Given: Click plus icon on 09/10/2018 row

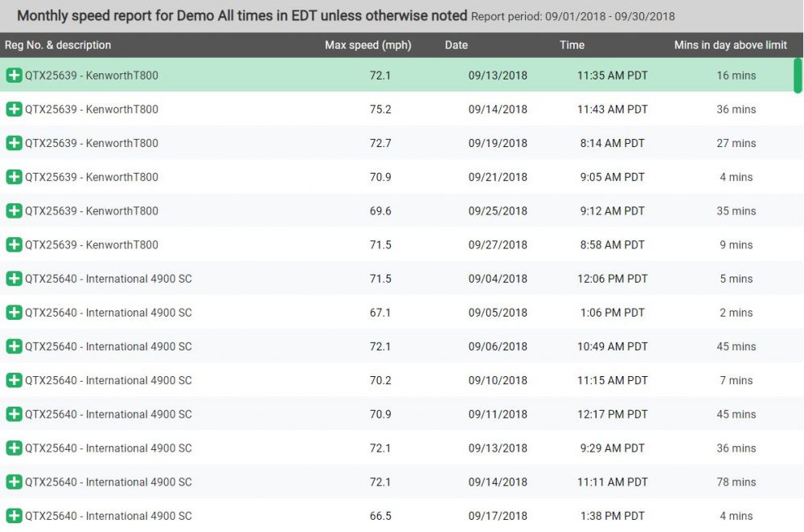Looking at the screenshot, I should (x=14, y=380).
